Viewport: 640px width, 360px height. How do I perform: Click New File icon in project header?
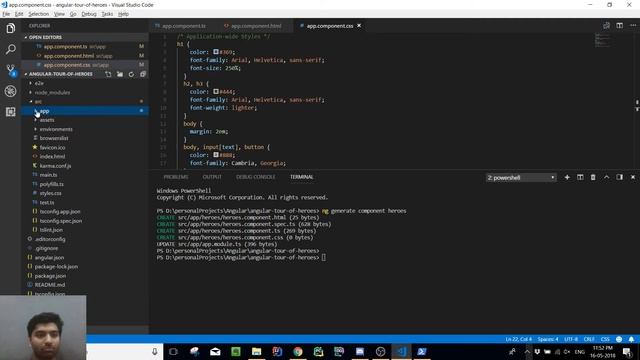click(108, 74)
